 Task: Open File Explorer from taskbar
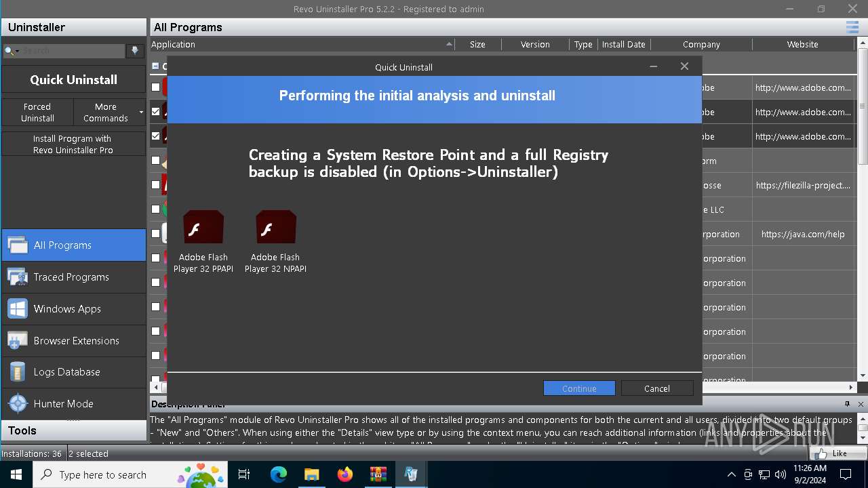pyautogui.click(x=311, y=474)
